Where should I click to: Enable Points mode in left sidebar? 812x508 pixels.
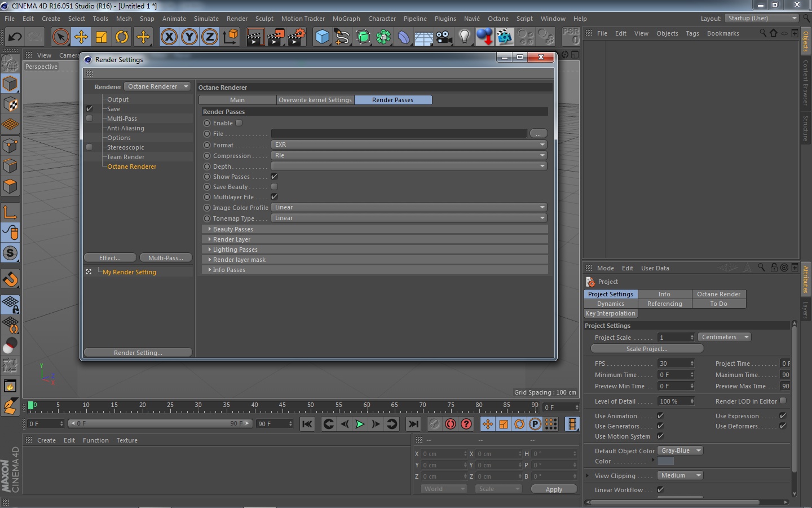click(10, 146)
